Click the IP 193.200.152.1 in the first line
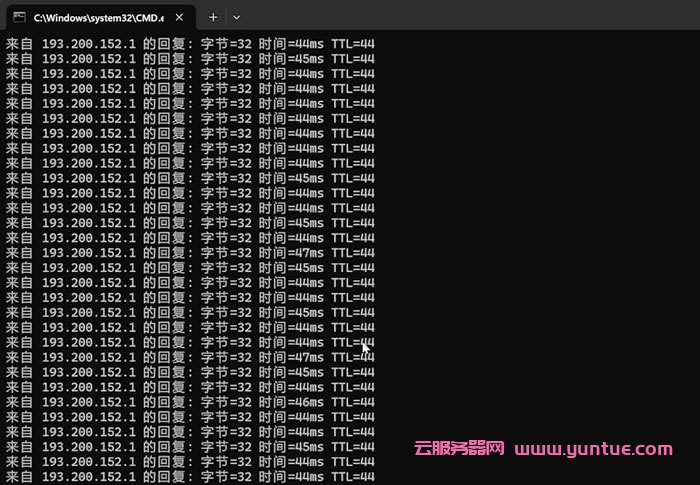This screenshot has height=485, width=700. coord(88,44)
